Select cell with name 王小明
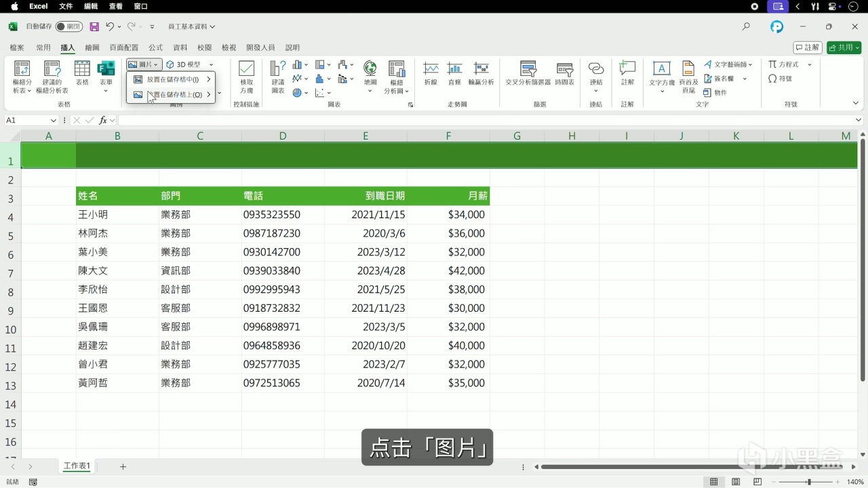The height and width of the screenshot is (488, 868). (x=117, y=215)
